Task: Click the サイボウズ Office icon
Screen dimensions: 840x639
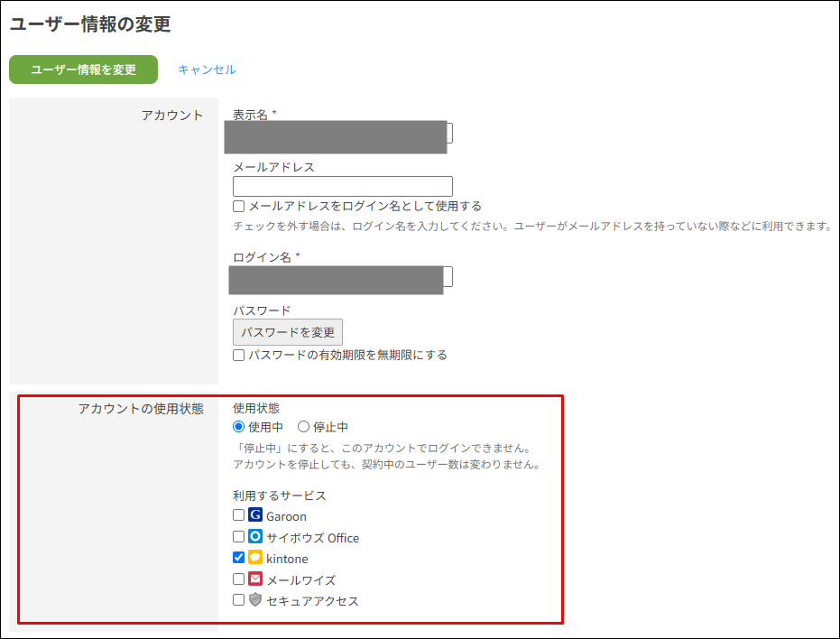Action: click(x=255, y=537)
